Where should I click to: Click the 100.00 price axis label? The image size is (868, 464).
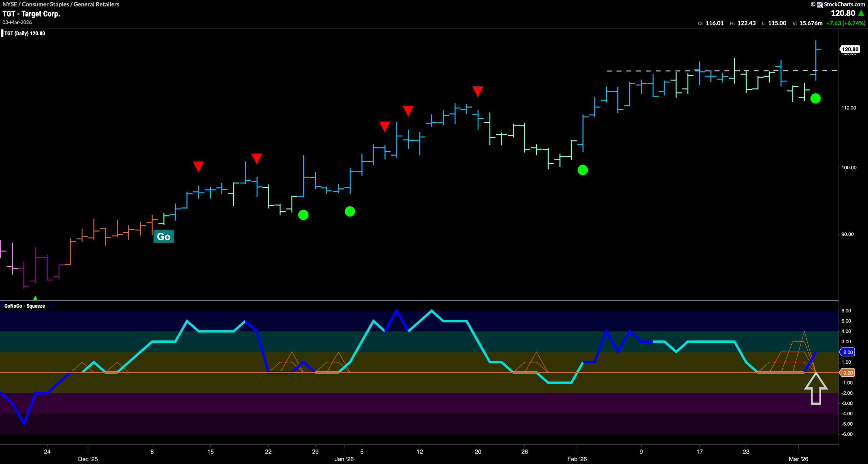click(849, 167)
